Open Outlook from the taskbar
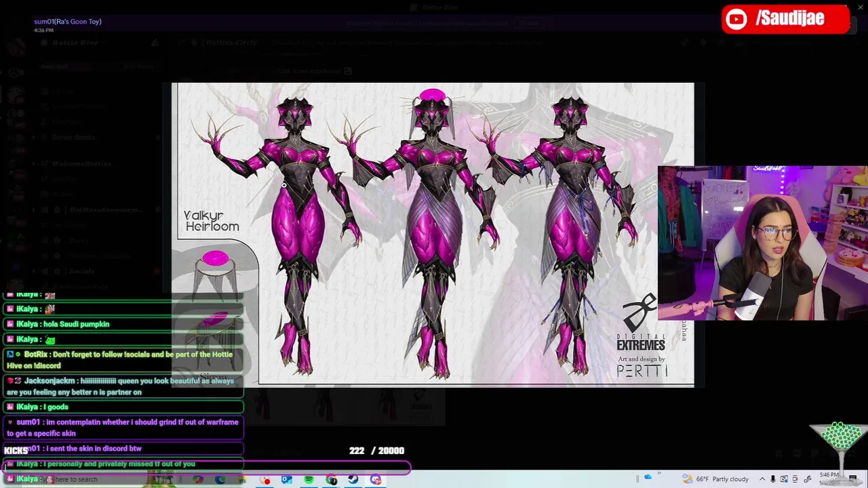868x488 pixels. 287,480
